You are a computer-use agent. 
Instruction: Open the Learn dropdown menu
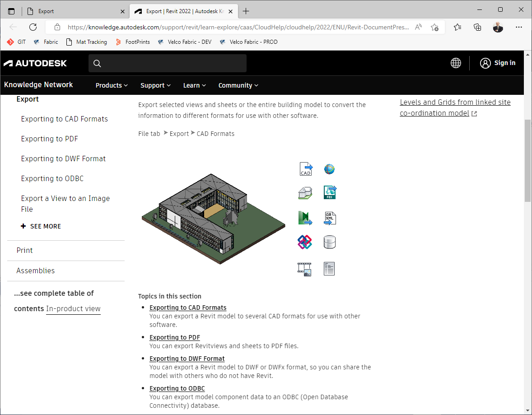(x=194, y=85)
